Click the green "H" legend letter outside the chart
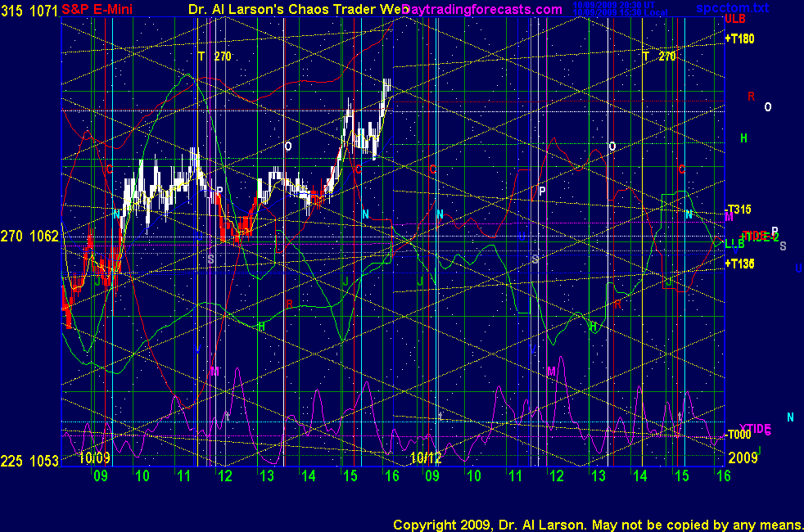Screen dimensions: 804x532 [x=743, y=138]
